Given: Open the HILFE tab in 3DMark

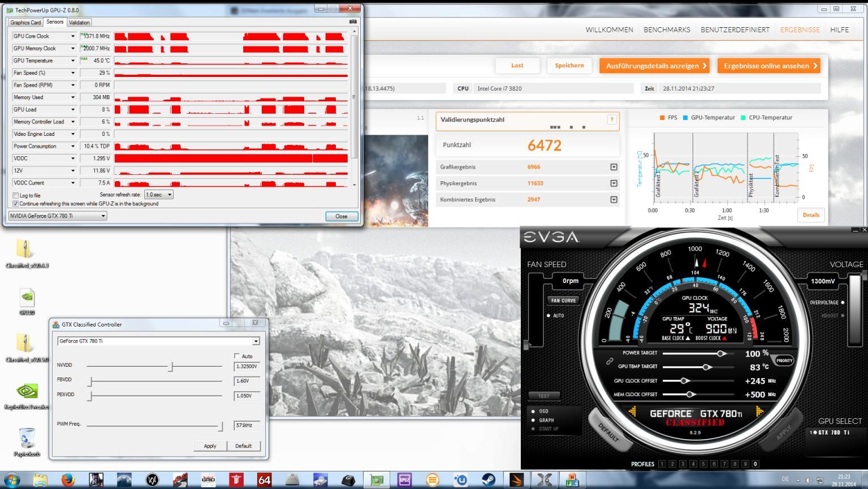Looking at the screenshot, I should point(839,30).
